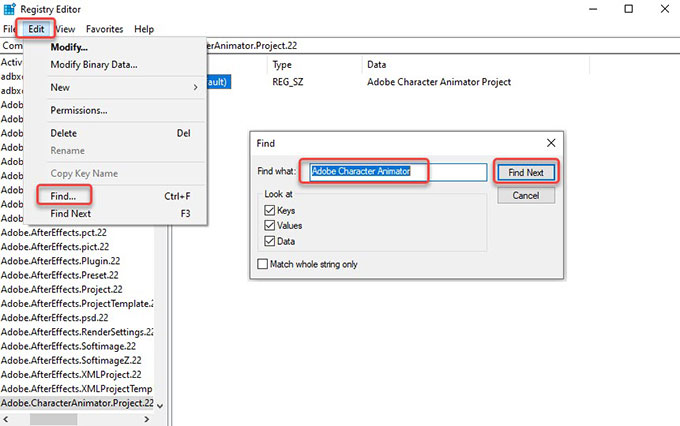Open the Edit menu
The width and height of the screenshot is (680, 426).
click(36, 29)
